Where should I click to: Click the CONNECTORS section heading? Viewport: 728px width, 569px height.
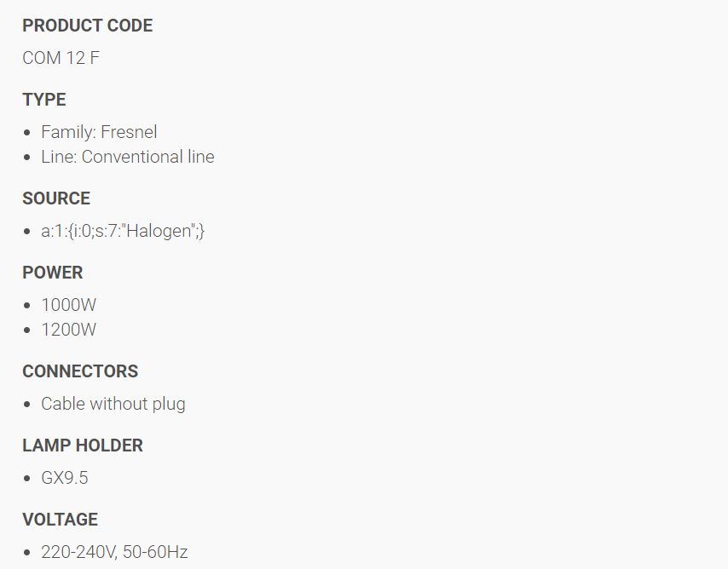tap(80, 371)
